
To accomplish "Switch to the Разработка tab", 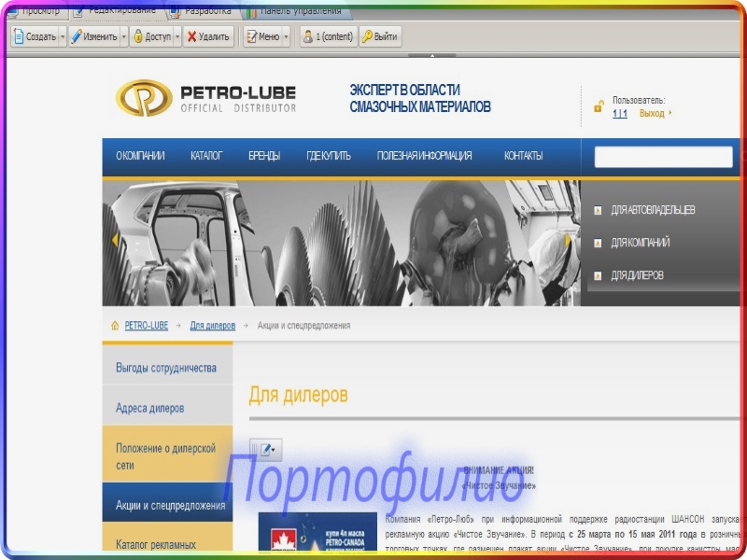I will pos(203,11).
